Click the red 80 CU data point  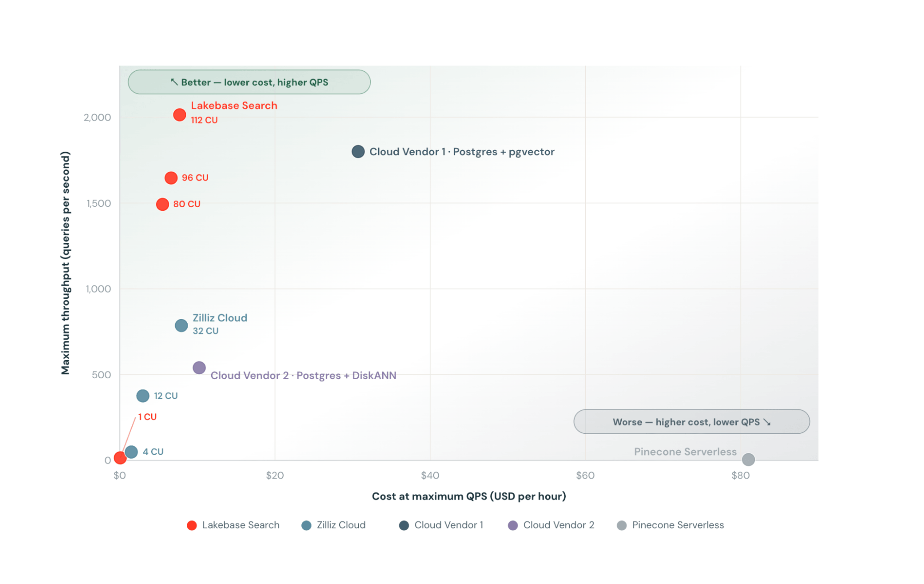pos(162,204)
